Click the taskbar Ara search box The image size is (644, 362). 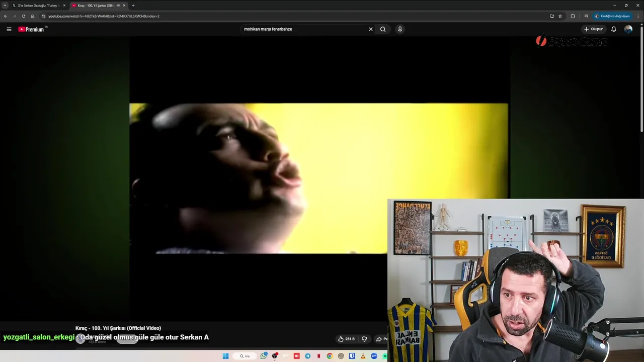coord(245,356)
